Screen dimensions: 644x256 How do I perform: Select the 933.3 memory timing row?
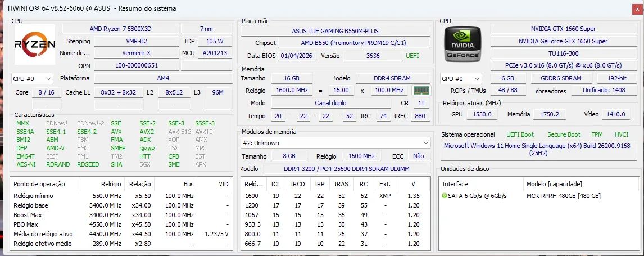tap(335, 224)
